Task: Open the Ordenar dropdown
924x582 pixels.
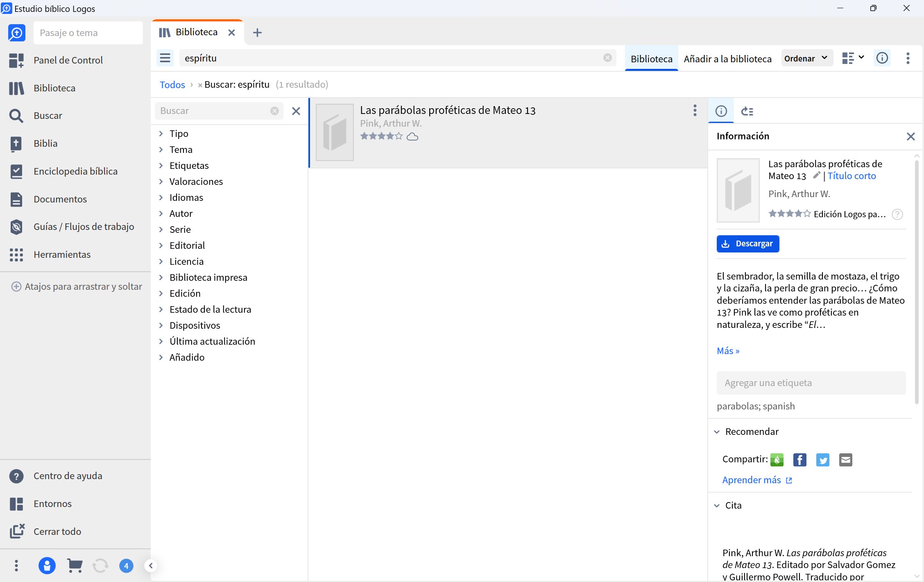Action: [806, 58]
